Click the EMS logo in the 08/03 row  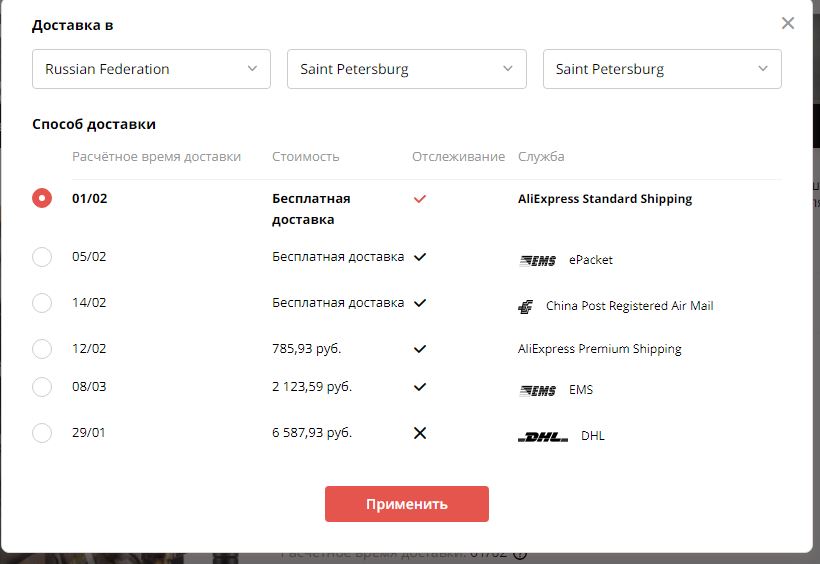coord(538,391)
